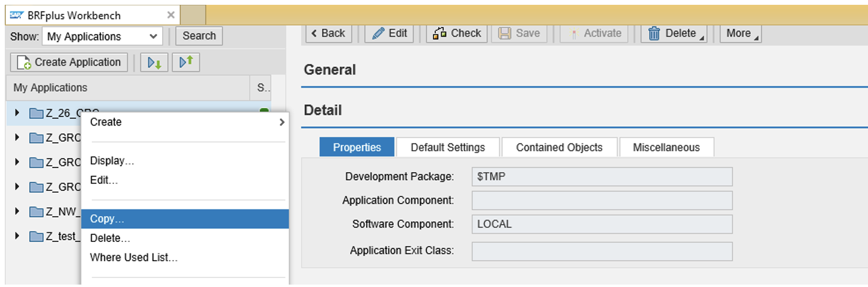Open the Show My Applications dropdown
868x287 pixels.
tap(102, 36)
